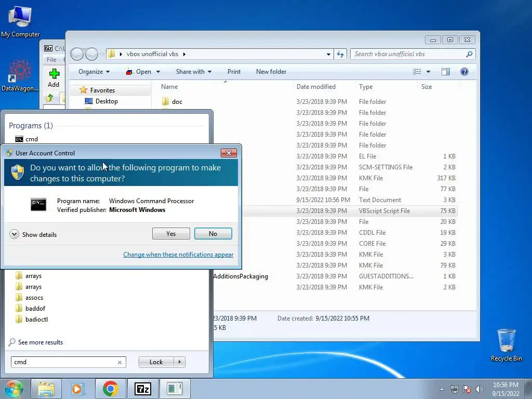Click vbox unofficial vbs breadcrumb
This screenshot has width=532, height=399.
(x=152, y=54)
